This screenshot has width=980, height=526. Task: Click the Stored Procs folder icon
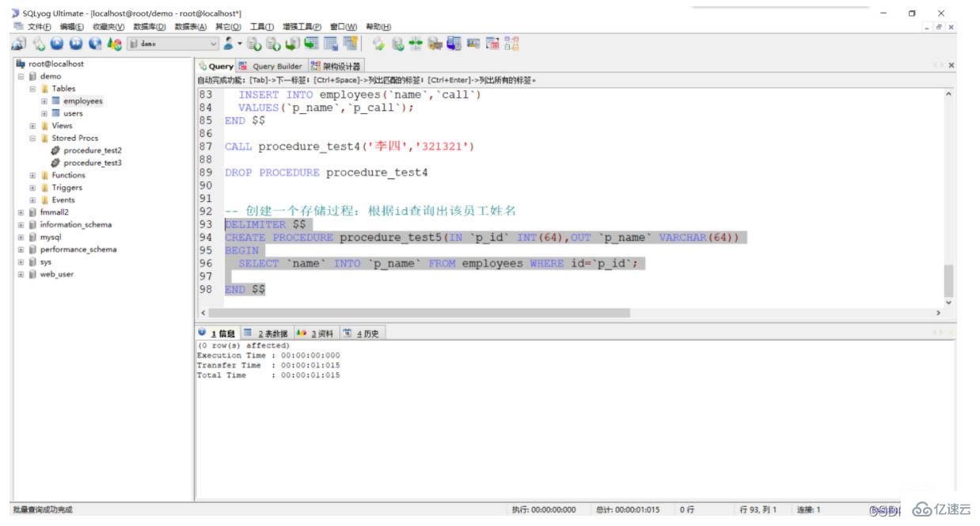[44, 138]
